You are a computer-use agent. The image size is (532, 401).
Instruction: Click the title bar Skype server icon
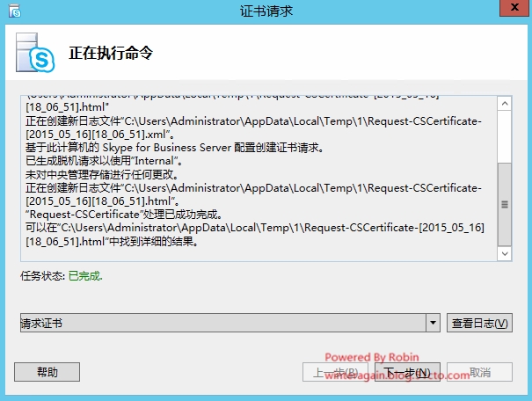click(15, 11)
